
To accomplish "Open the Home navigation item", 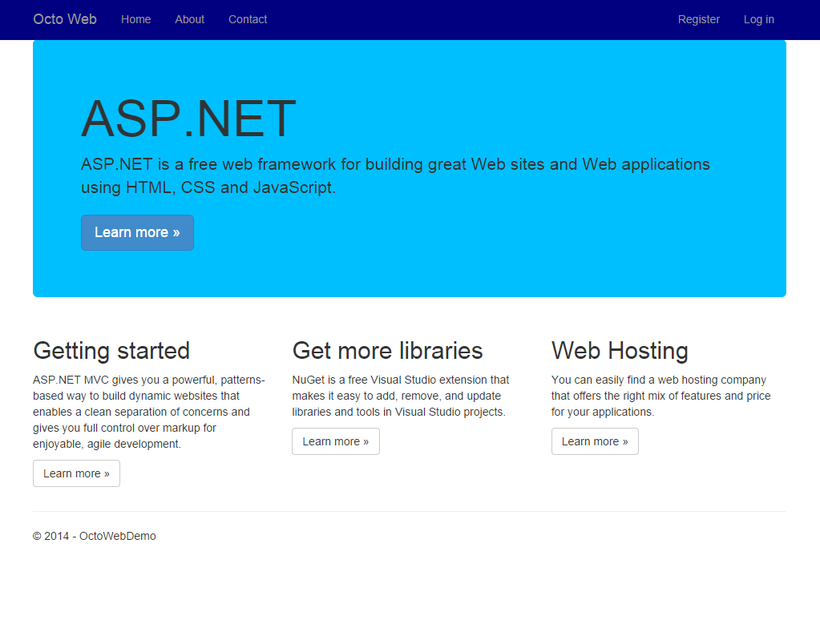I will pyautogui.click(x=135, y=19).
